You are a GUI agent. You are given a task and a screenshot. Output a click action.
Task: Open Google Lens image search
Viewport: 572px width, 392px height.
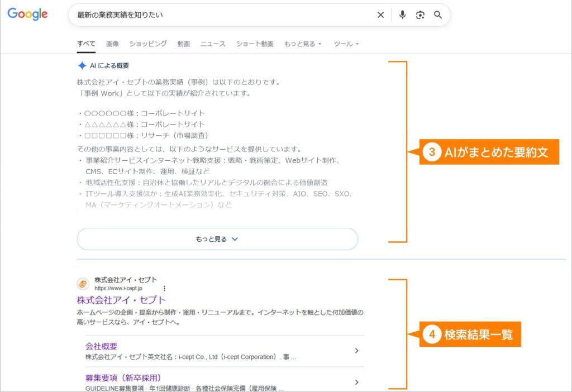click(420, 15)
